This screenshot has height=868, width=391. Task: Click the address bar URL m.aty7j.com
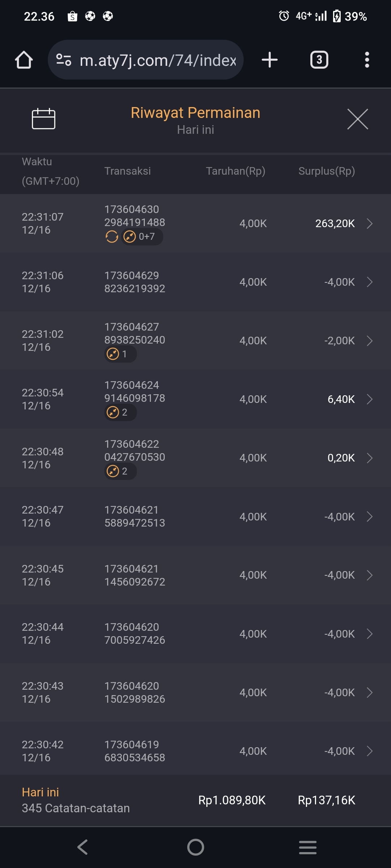pyautogui.click(x=158, y=60)
